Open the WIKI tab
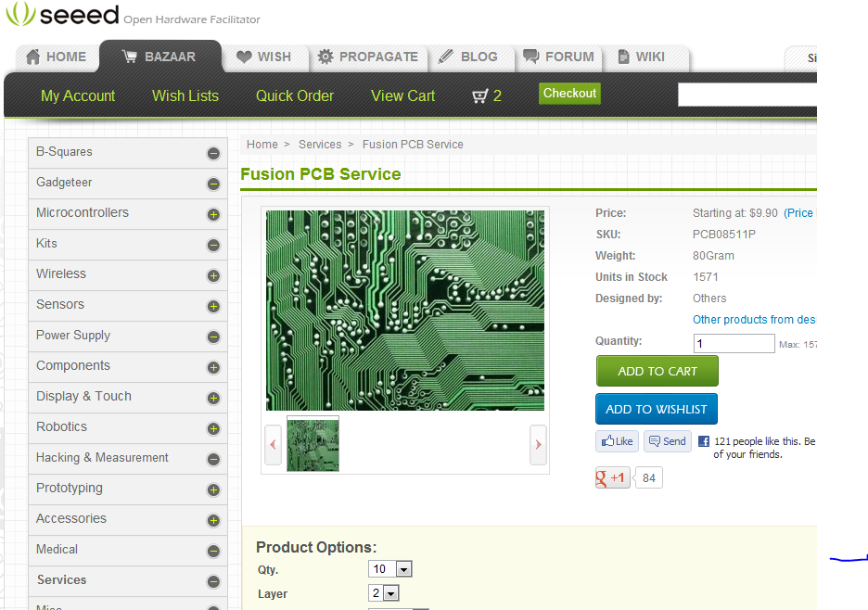Image resolution: width=868 pixels, height=610 pixels. [642, 57]
